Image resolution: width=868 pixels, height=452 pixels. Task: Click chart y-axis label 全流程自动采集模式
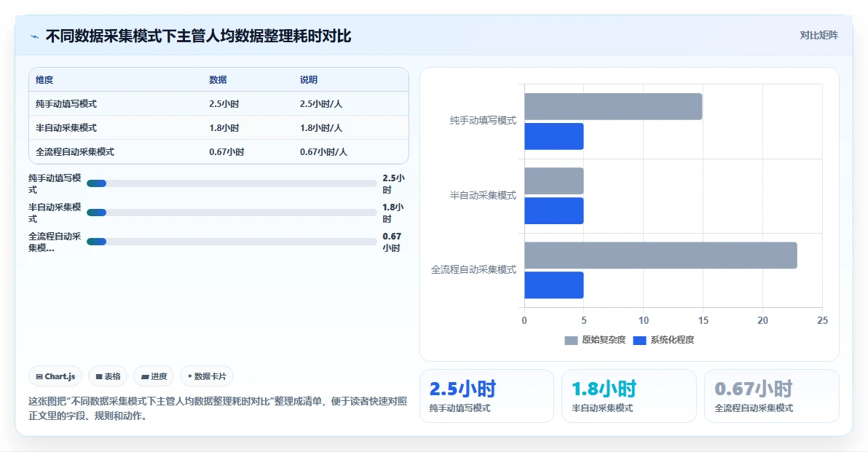click(474, 270)
